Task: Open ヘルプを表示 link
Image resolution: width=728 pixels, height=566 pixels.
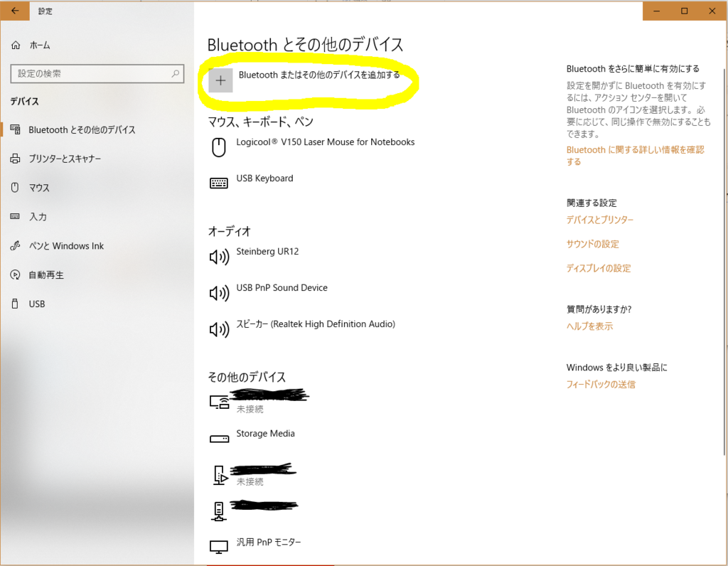Action: point(589,326)
